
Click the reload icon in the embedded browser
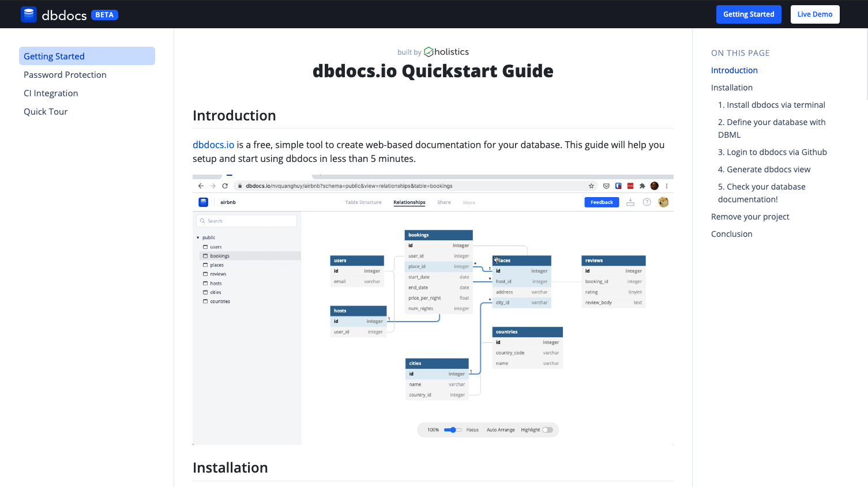[225, 186]
